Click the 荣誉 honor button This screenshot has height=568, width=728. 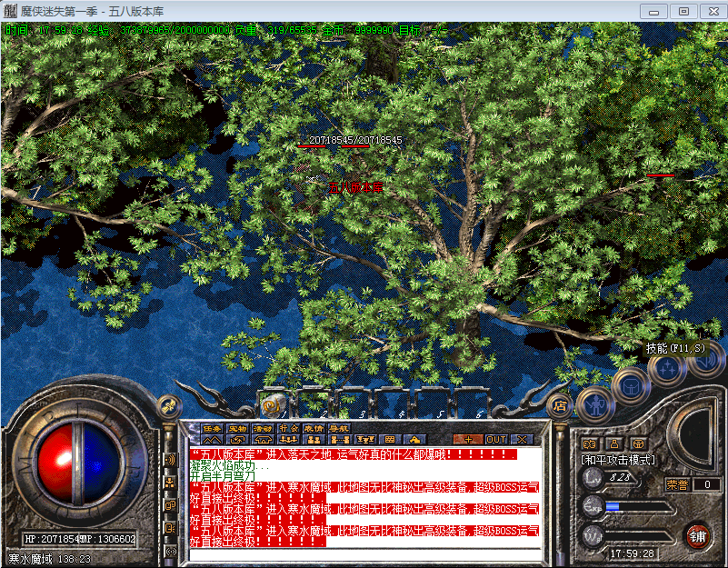point(677,485)
